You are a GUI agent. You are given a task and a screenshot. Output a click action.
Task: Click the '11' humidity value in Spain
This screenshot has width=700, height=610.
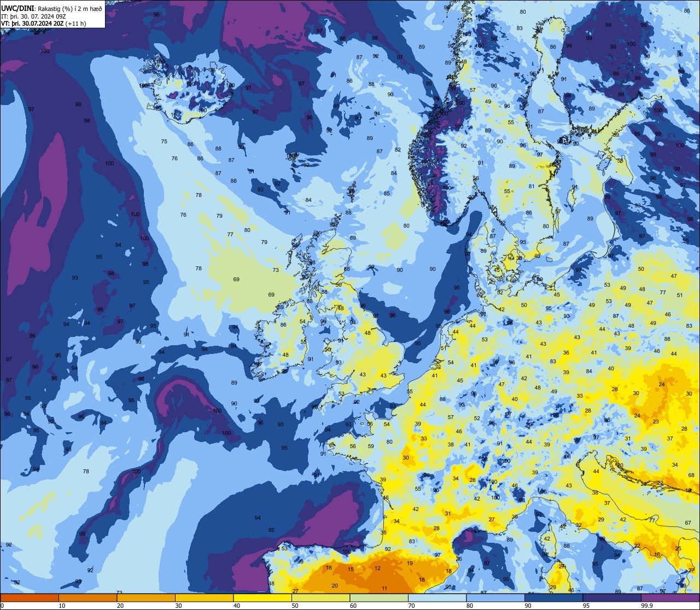[384, 588]
